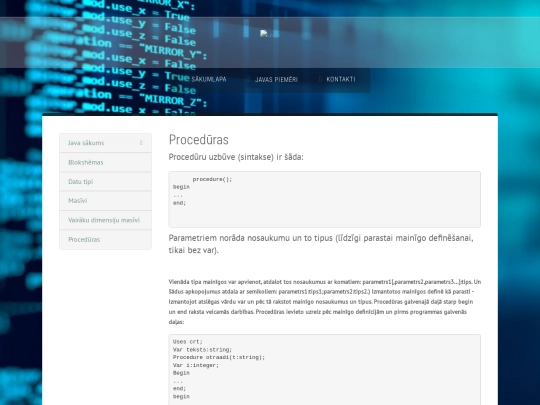Open the Masīvi sidebar link
Screen dimensions: 540x405
[x=105, y=200]
